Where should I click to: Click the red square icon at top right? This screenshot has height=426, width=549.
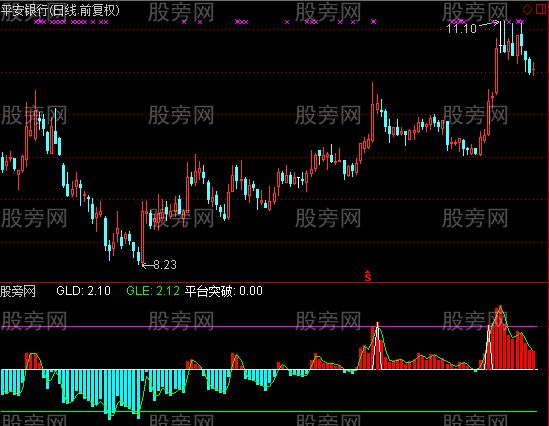point(541,9)
